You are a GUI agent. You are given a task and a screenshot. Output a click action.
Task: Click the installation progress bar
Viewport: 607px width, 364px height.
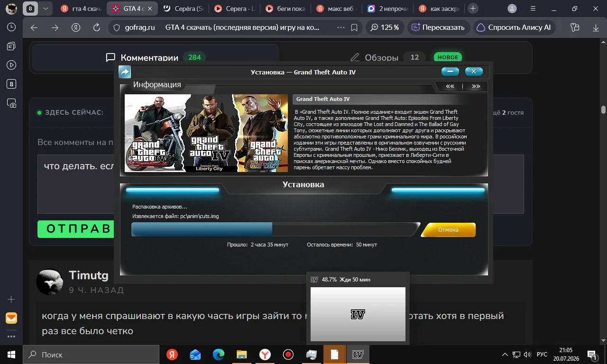(x=275, y=229)
